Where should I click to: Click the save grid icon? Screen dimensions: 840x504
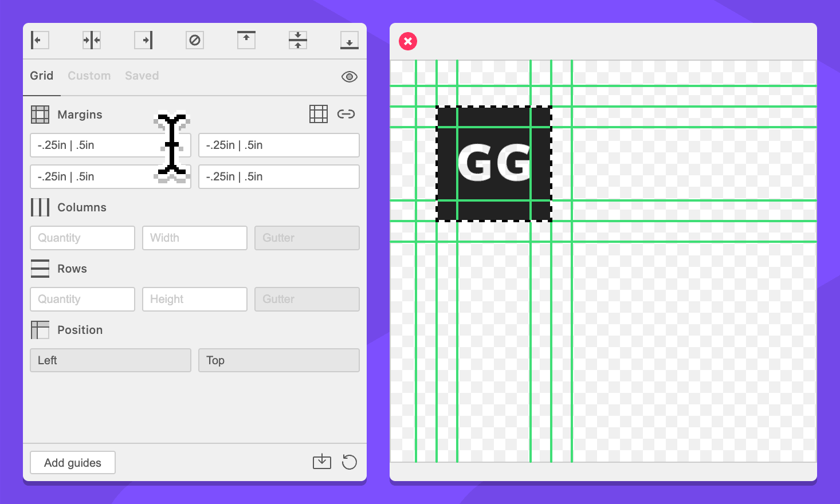click(322, 462)
